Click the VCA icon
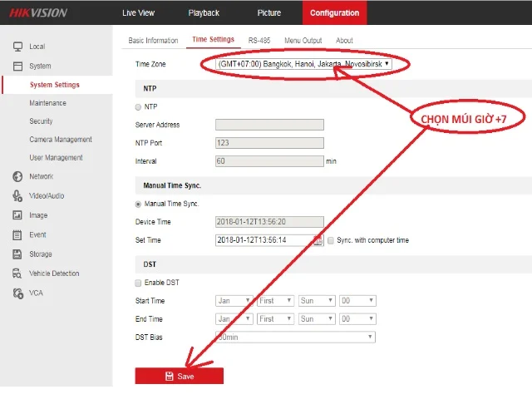532x399 pixels. [x=18, y=293]
